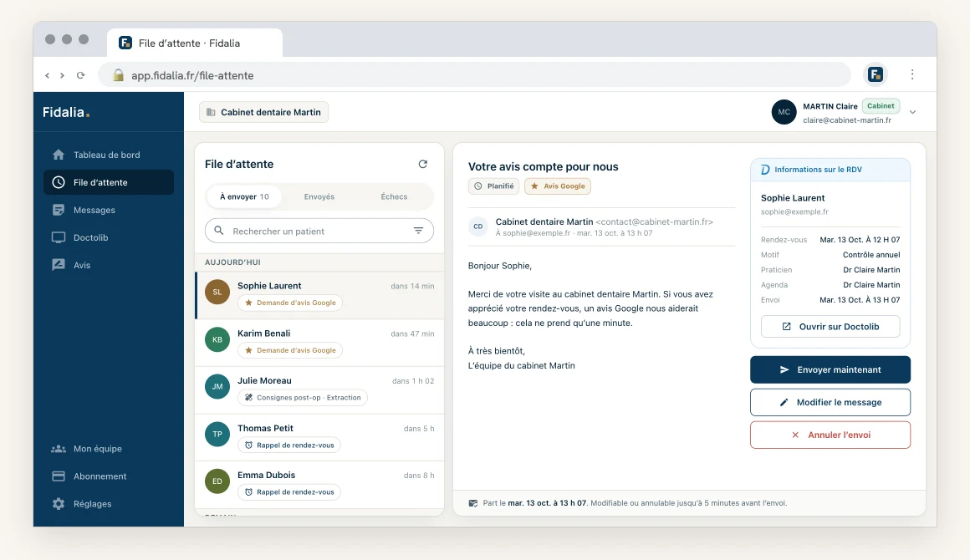Click Ouvrir sur Doctolib button
The height and width of the screenshot is (560, 970).
830,326
